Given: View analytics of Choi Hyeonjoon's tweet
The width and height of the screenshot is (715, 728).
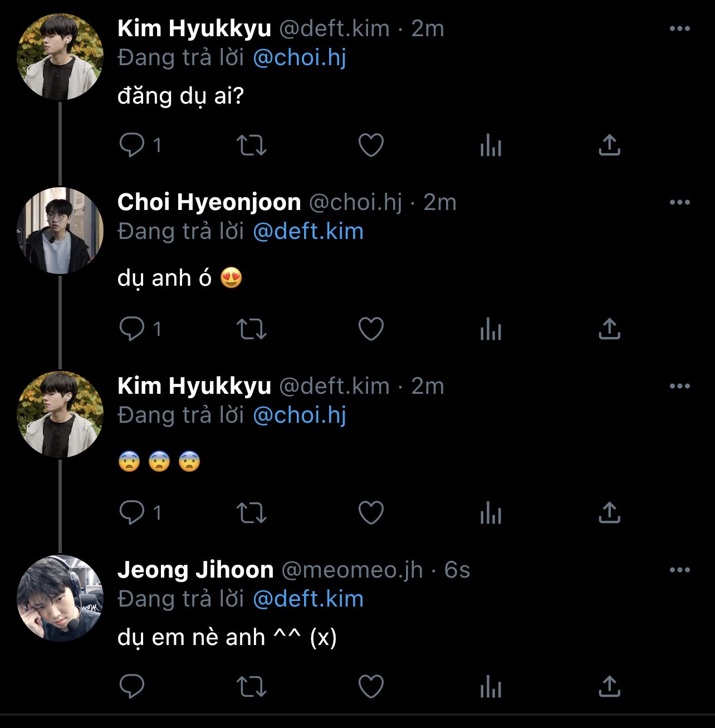Looking at the screenshot, I should click(x=491, y=329).
